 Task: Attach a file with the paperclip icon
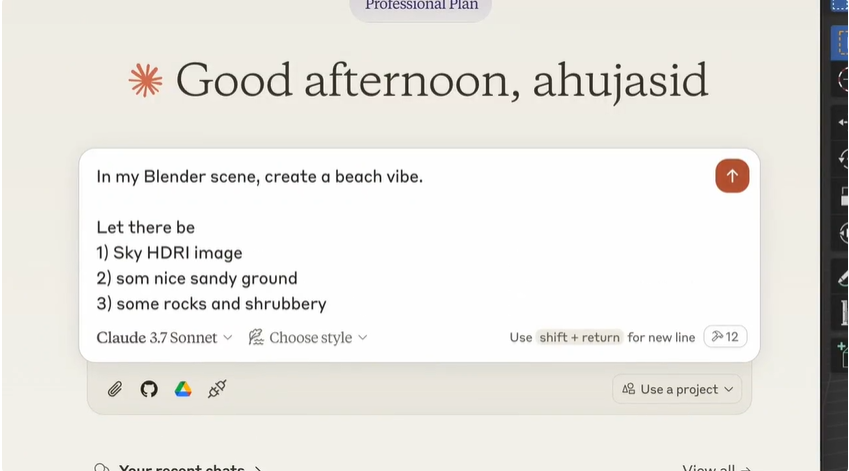115,389
